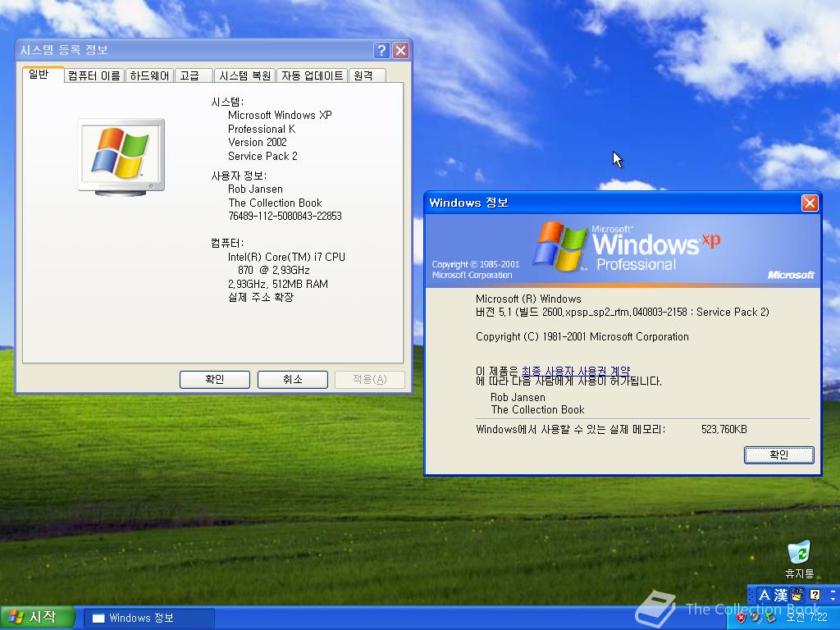
Task: Select the 휴지통 Recycle Bin desktop icon
Action: [799, 559]
